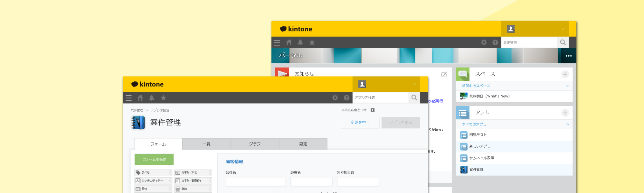Expand the すべてのアプリ dropdown
644x193 pixels.
coord(568,124)
